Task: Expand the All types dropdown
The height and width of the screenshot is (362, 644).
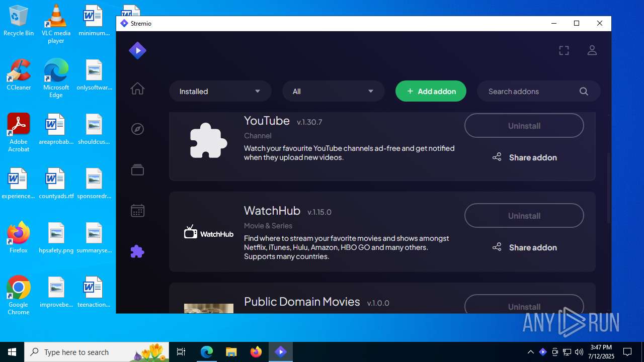Action: point(333,92)
